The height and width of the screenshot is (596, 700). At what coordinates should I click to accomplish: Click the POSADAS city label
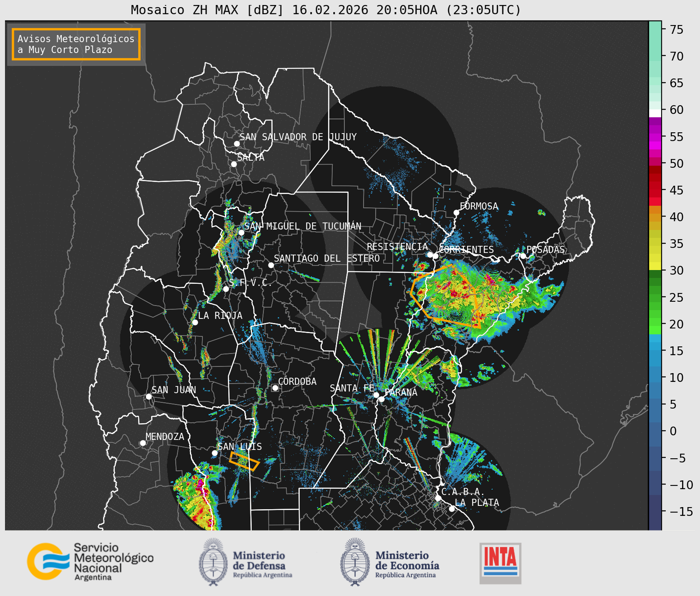546,250
